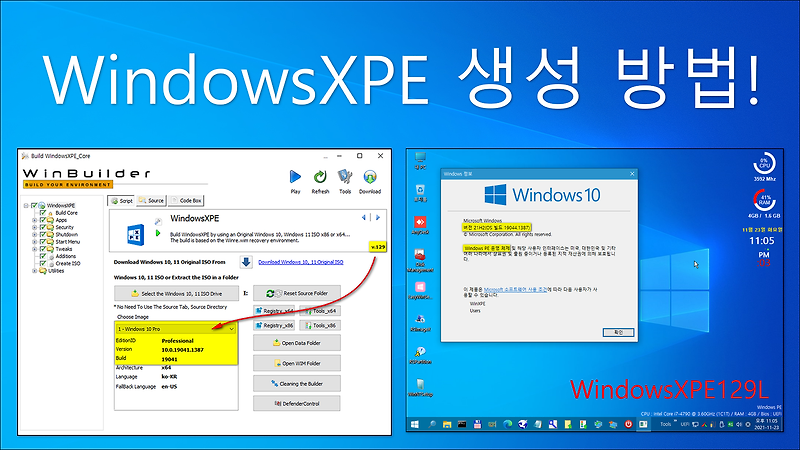800x450 pixels.
Task: Go to next script with right blue arrow
Action: (x=378, y=217)
